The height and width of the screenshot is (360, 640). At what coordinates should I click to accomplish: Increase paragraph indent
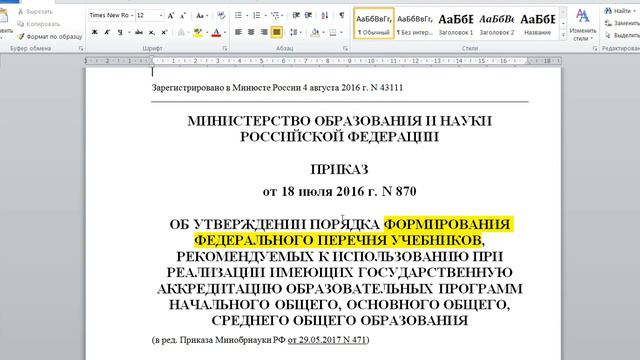click(x=309, y=16)
